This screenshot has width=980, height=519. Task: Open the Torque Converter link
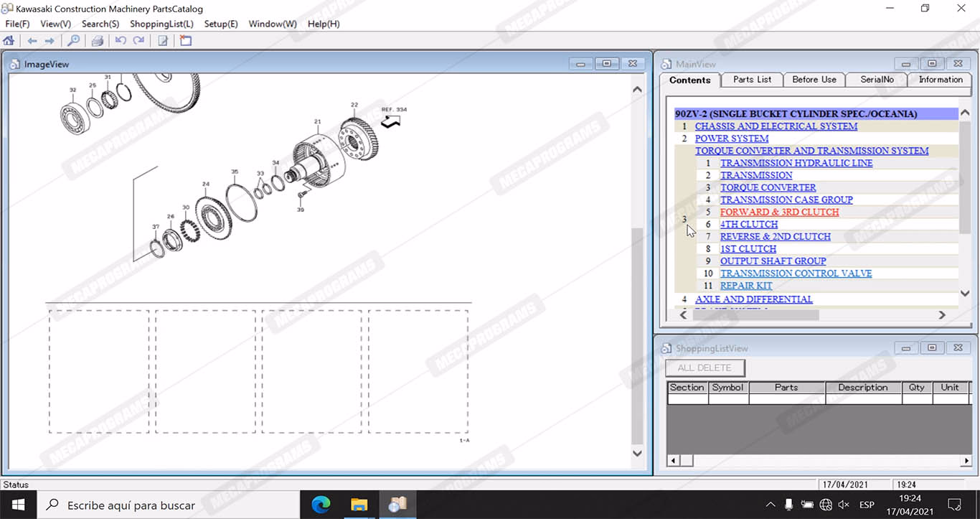pyautogui.click(x=768, y=187)
